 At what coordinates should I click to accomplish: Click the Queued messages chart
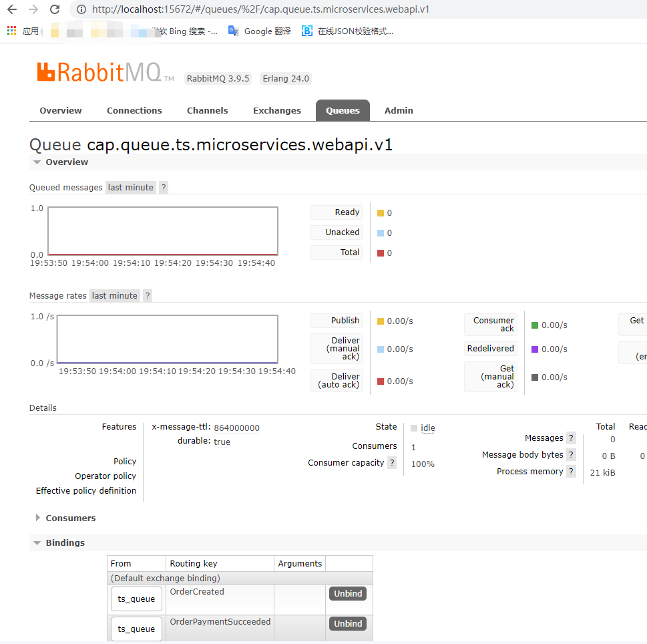click(x=163, y=231)
